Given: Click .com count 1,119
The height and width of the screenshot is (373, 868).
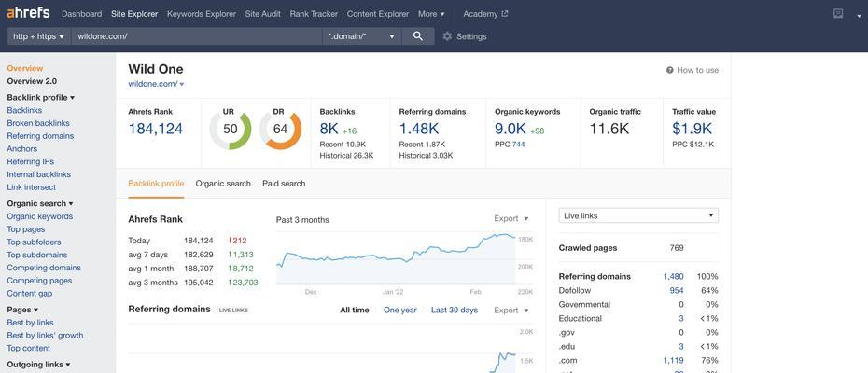Looking at the screenshot, I should pos(674,360).
